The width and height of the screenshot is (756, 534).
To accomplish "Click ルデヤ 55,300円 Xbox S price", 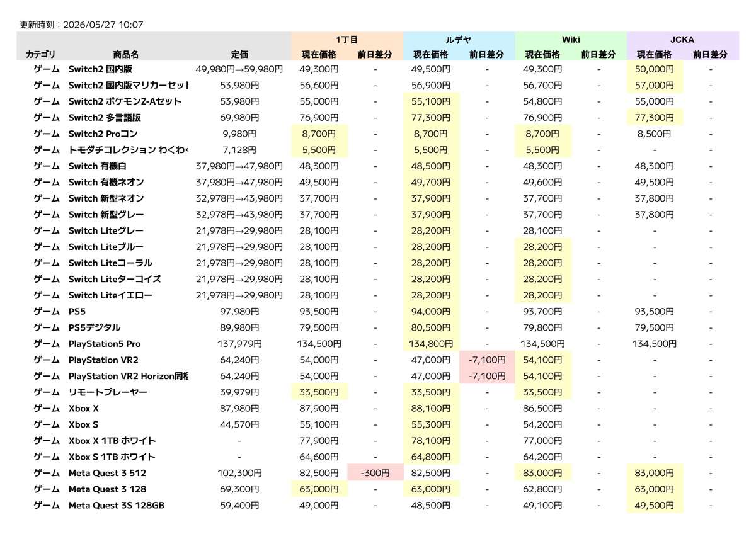I will pyautogui.click(x=431, y=424).
